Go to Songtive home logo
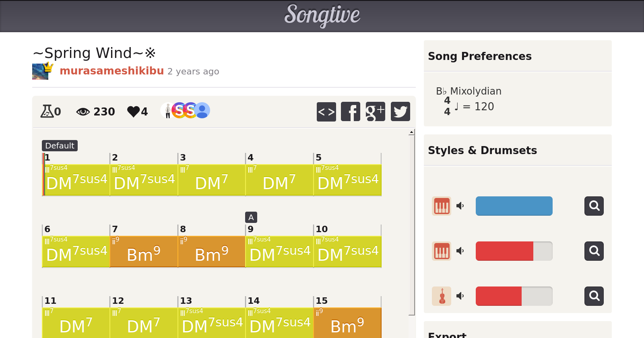Image resolution: width=644 pixels, height=338 pixels. click(322, 15)
